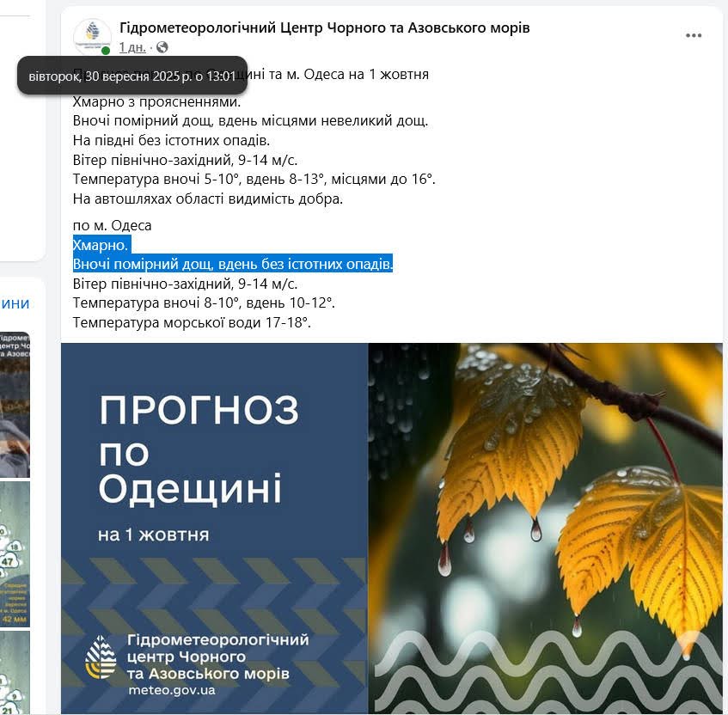Click the green online status dot
Image resolution: width=728 pixels, height=715 pixels.
(x=106, y=52)
